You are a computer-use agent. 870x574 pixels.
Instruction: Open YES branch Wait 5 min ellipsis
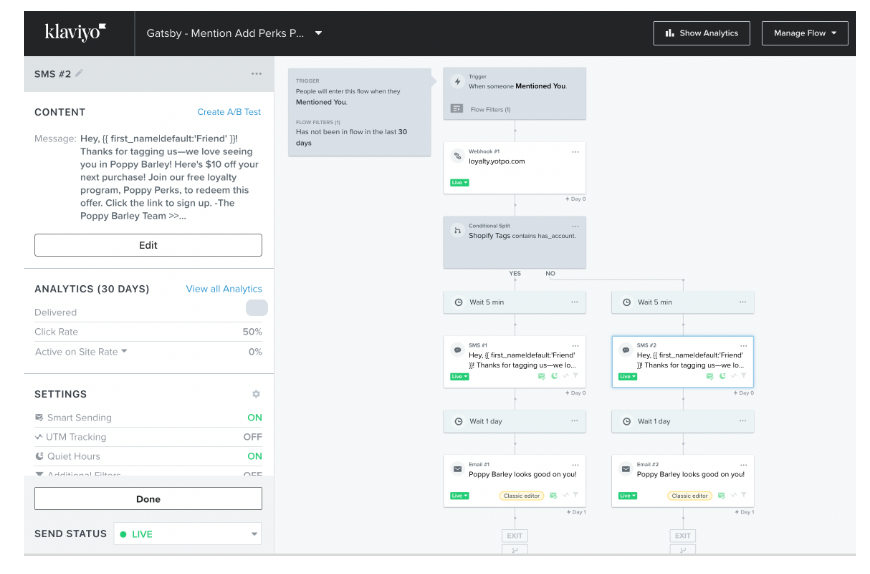[574, 302]
